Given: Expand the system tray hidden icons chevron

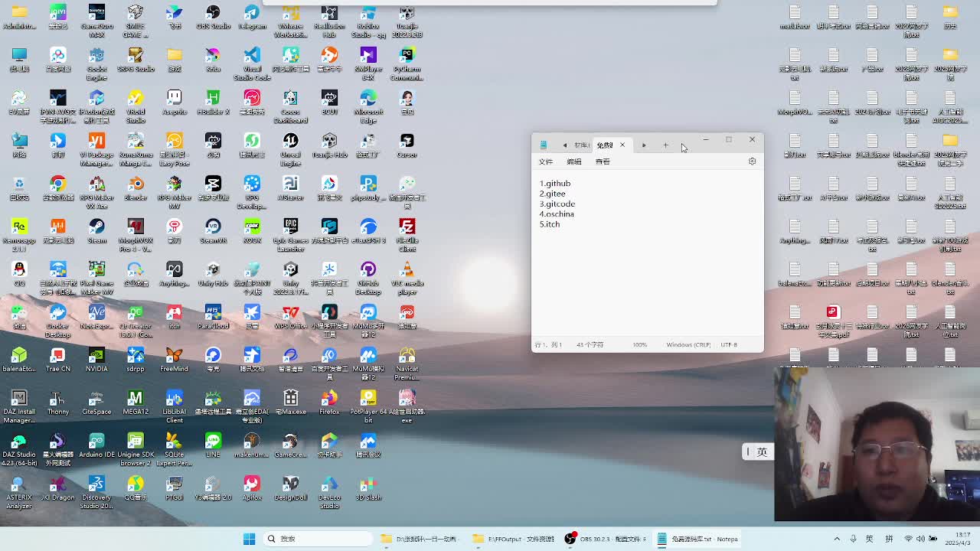Looking at the screenshot, I should [837, 539].
